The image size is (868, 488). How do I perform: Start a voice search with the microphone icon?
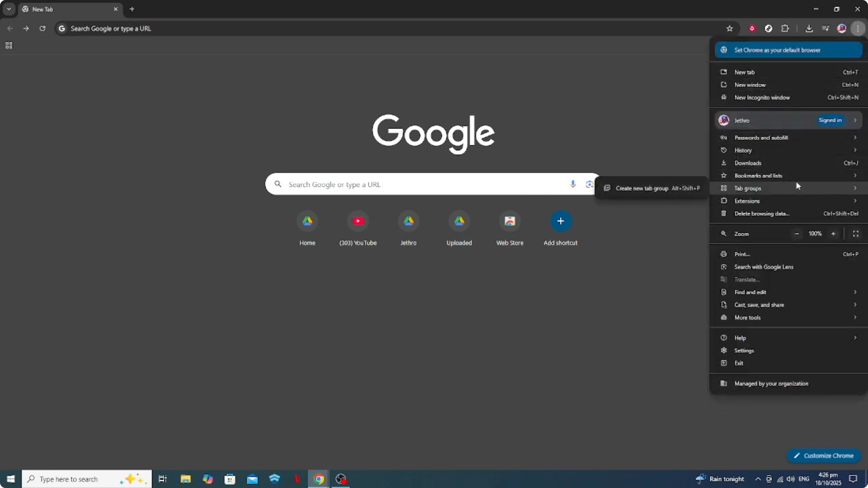coord(573,184)
